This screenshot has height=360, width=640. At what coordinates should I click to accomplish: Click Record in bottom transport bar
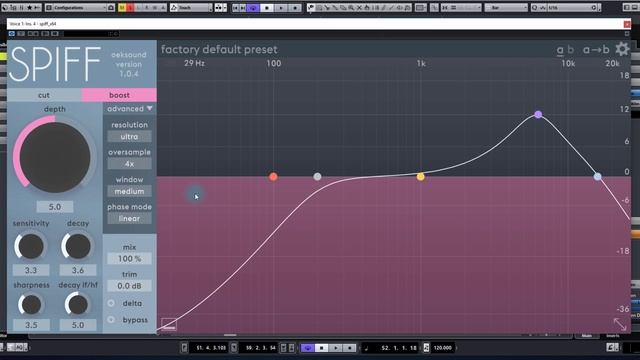(x=349, y=348)
